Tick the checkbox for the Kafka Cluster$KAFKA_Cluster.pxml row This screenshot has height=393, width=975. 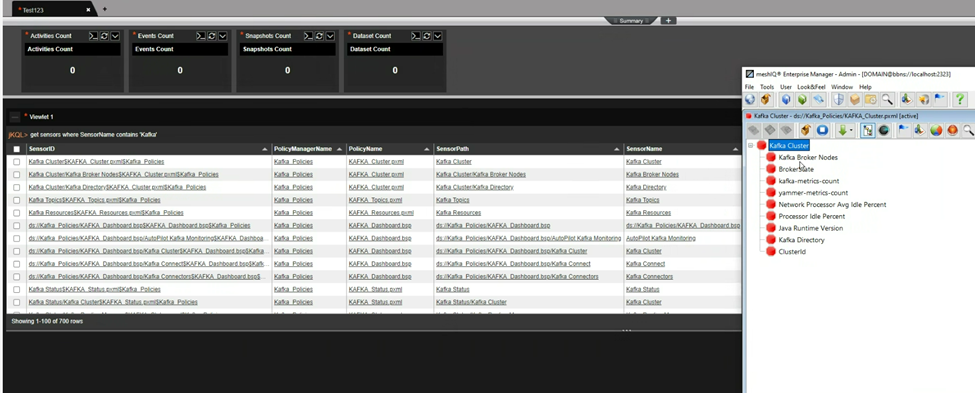pyautogui.click(x=17, y=162)
